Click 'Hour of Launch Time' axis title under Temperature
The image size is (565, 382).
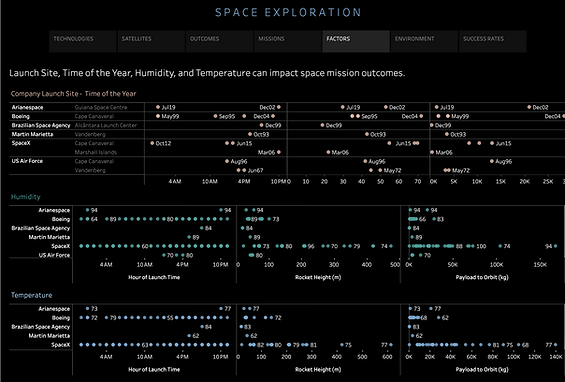154,369
